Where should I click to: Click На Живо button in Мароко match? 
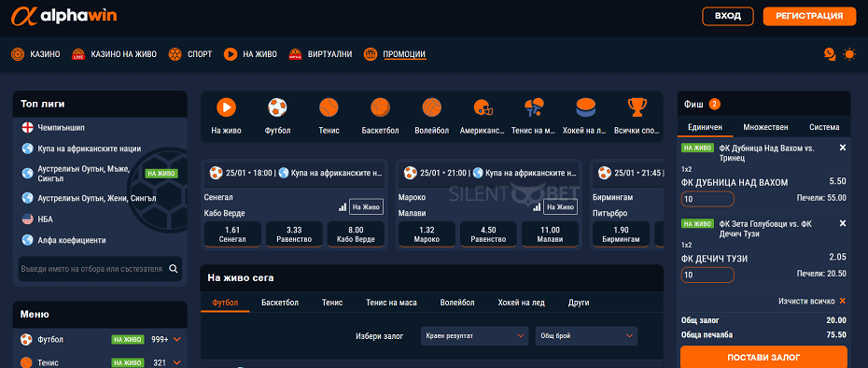point(560,206)
